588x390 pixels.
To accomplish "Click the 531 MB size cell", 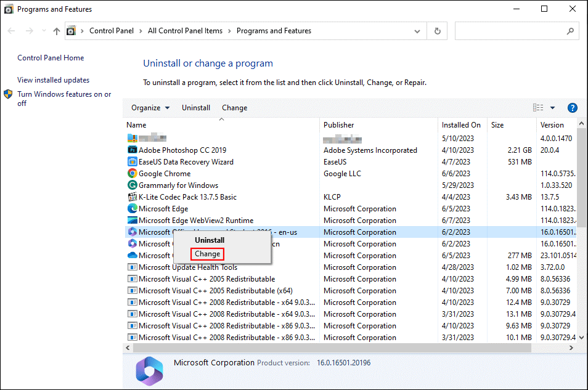I will 520,161.
